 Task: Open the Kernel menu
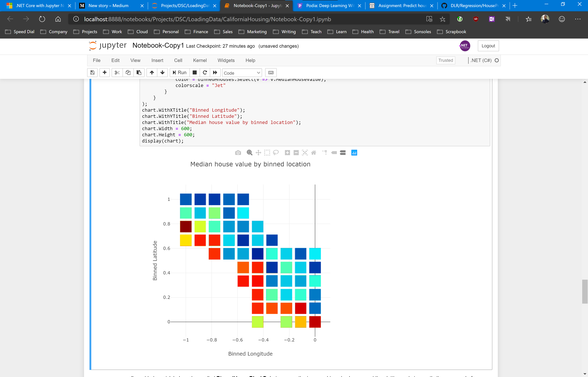click(x=200, y=60)
